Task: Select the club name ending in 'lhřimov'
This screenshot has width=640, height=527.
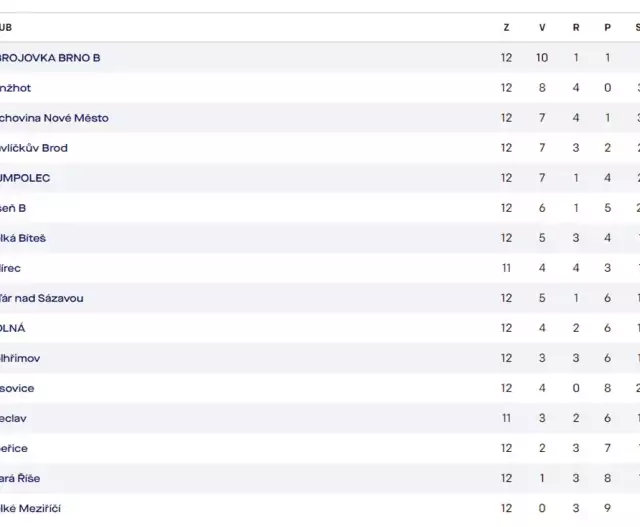Action: pyautogui.click(x=20, y=358)
